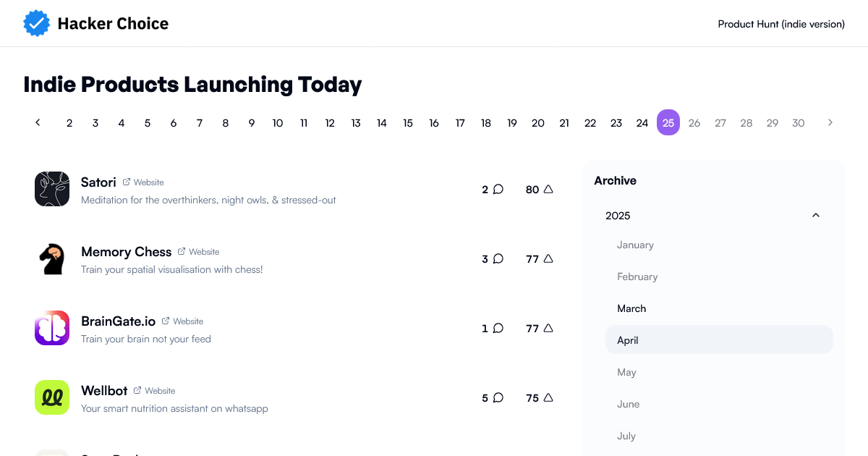Viewport: 868px width, 456px height.
Task: Collapse the 2025 archive section
Action: coord(816,215)
